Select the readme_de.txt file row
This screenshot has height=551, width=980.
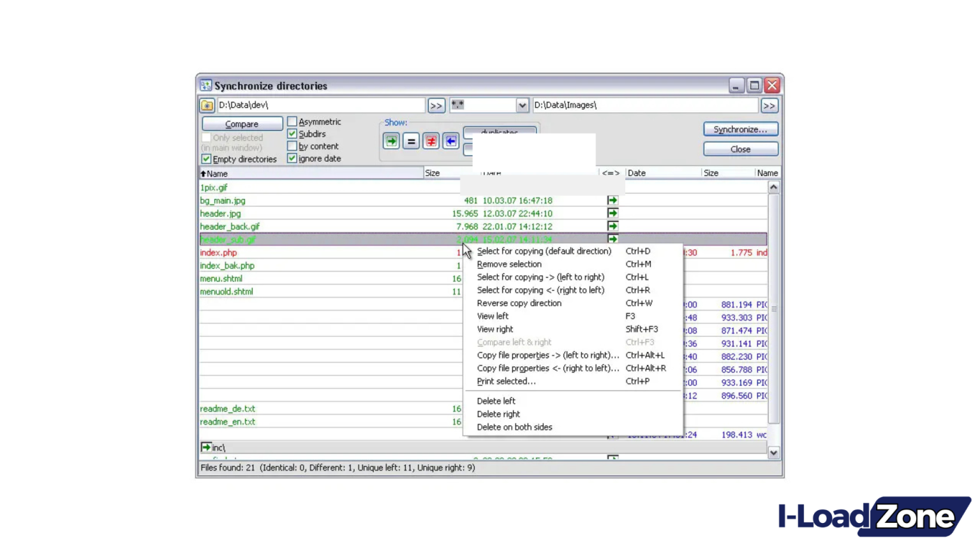[x=483, y=409]
